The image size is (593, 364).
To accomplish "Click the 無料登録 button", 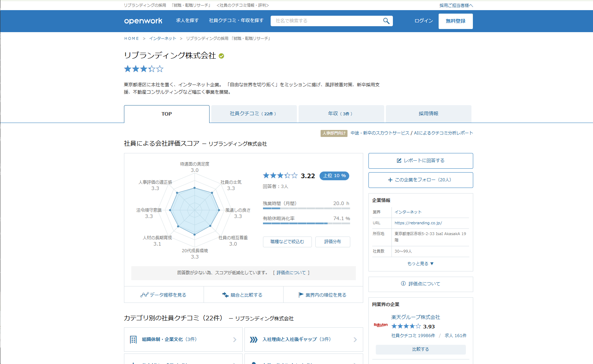I will point(455,21).
